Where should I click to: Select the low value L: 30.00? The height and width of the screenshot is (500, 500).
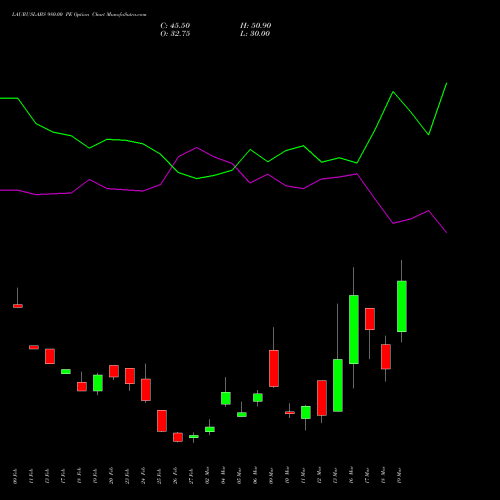[x=255, y=34]
